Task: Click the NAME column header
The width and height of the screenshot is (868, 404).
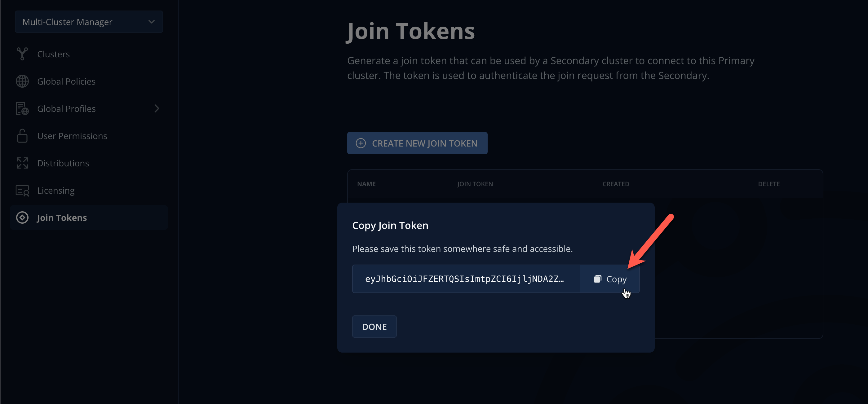Action: coord(366,184)
